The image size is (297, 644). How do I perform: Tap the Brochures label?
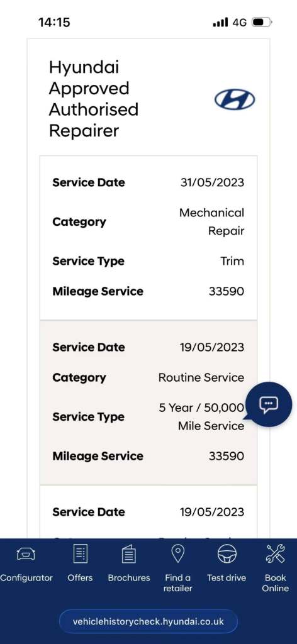[129, 577]
